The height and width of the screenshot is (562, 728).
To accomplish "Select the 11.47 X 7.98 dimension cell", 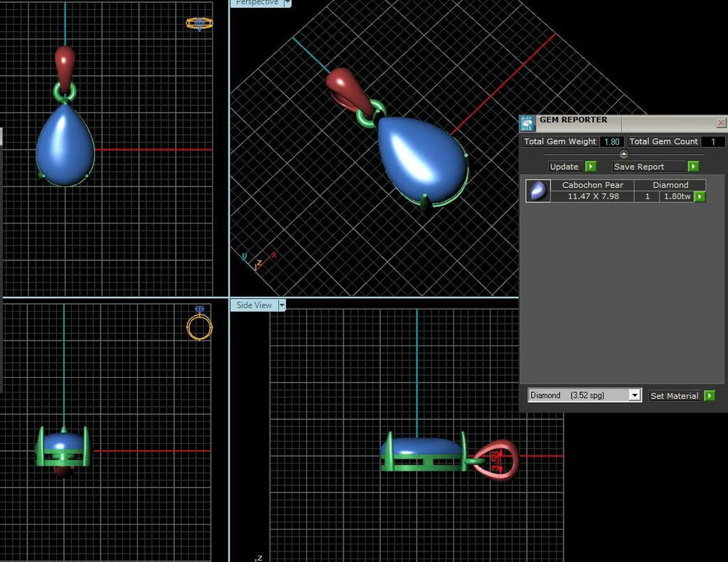I will [593, 196].
